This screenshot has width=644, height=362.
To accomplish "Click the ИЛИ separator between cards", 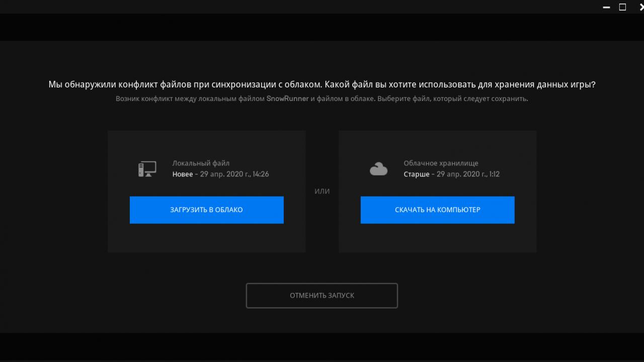I will [x=322, y=192].
